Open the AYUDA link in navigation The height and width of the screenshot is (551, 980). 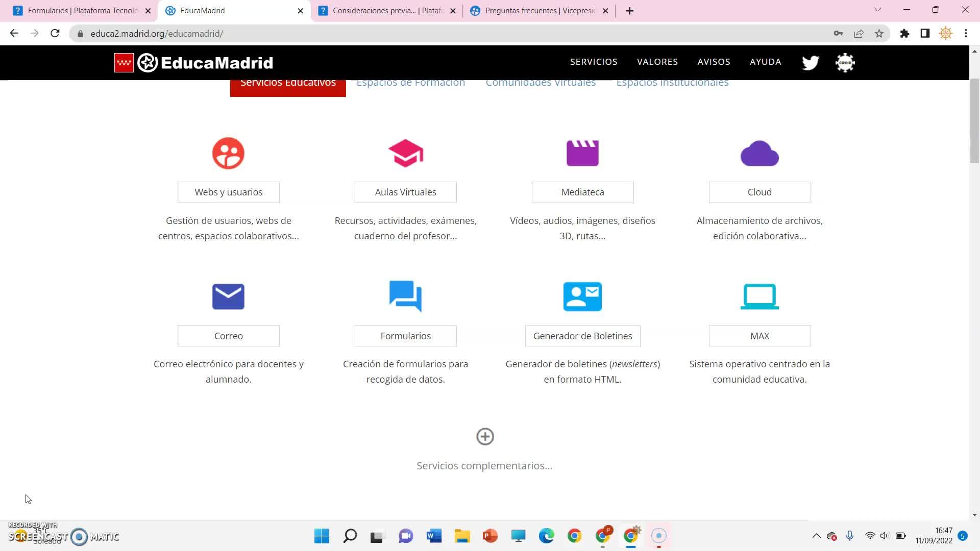[x=765, y=62]
